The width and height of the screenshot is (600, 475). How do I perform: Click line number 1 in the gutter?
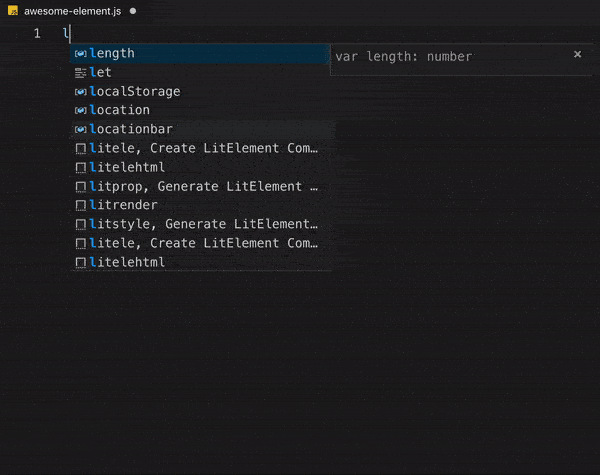(x=37, y=33)
